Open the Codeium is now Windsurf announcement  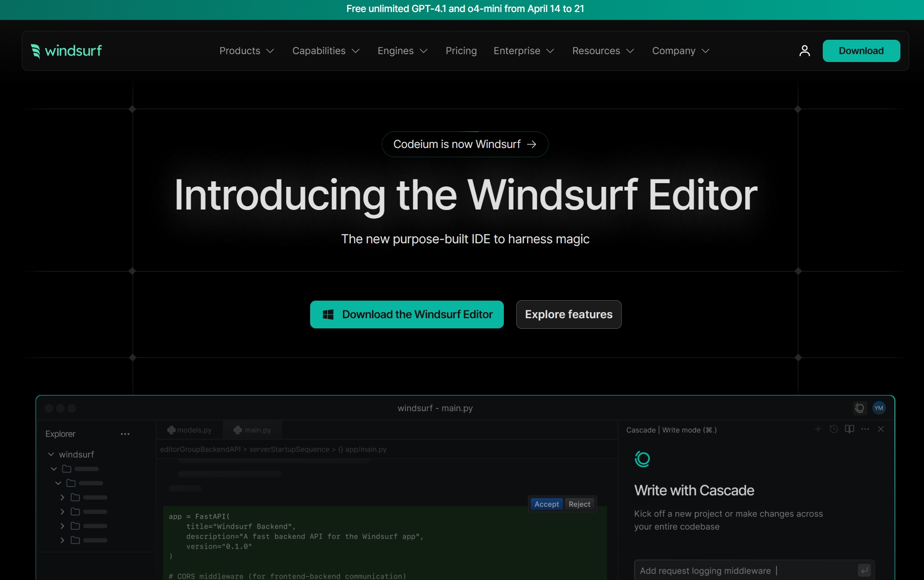coord(465,144)
